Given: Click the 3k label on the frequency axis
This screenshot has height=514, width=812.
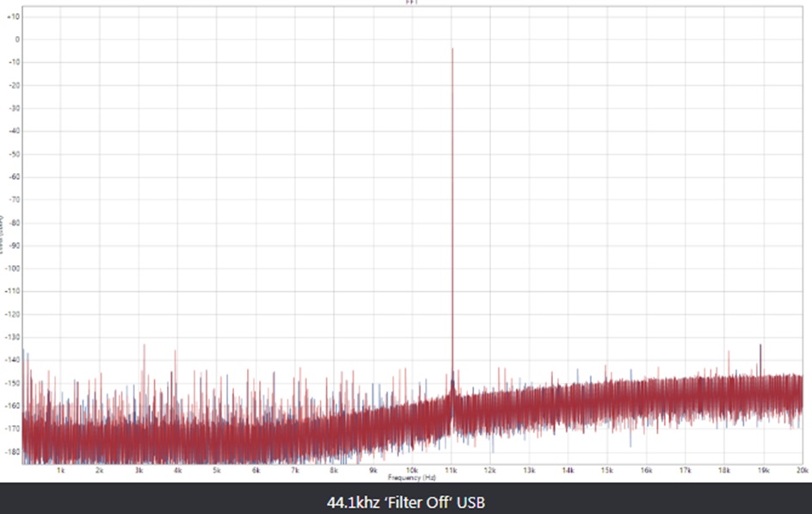Looking at the screenshot, I should click(x=138, y=470).
